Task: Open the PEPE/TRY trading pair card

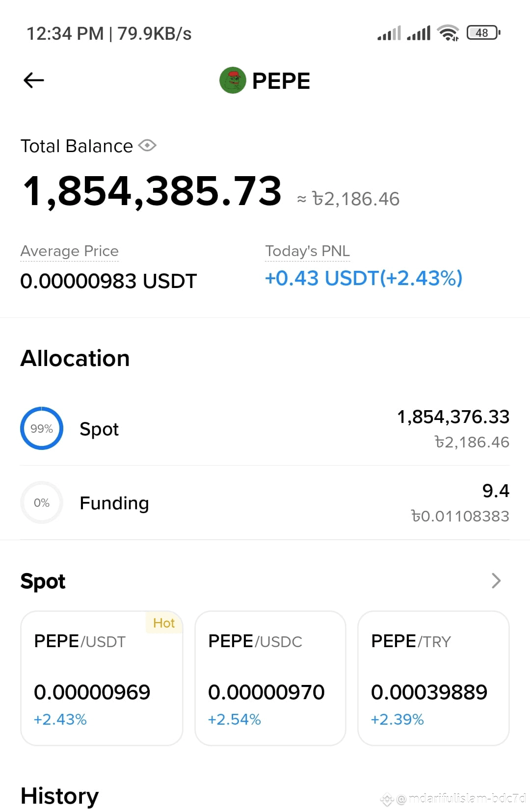Action: (x=433, y=678)
